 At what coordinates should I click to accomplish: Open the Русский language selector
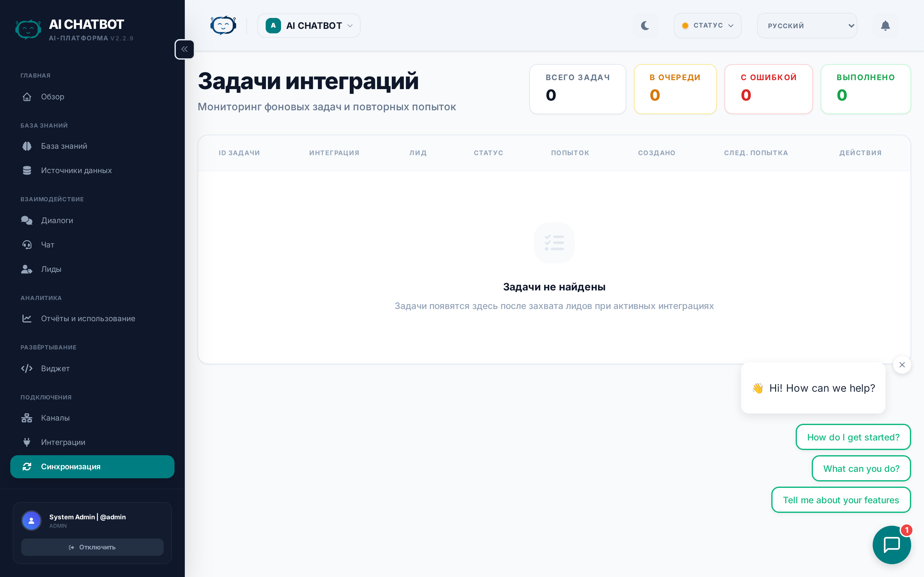pyautogui.click(x=807, y=26)
